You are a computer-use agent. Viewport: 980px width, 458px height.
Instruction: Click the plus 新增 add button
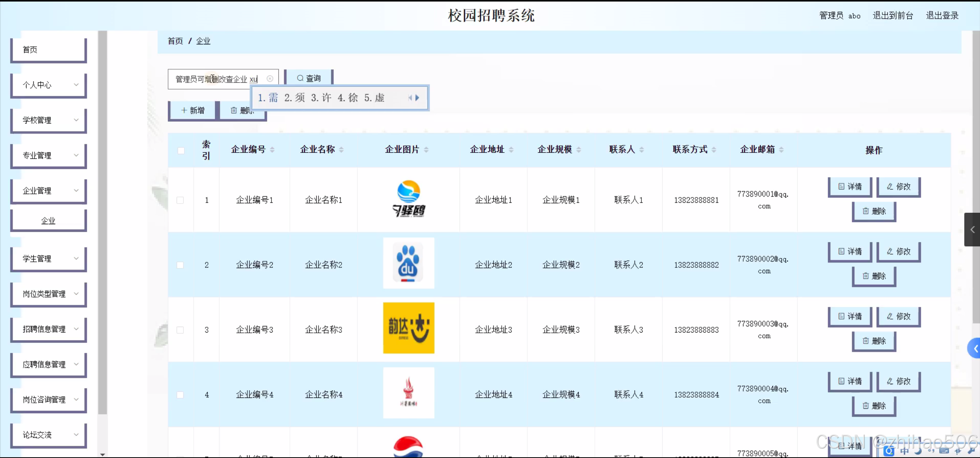[x=193, y=111]
